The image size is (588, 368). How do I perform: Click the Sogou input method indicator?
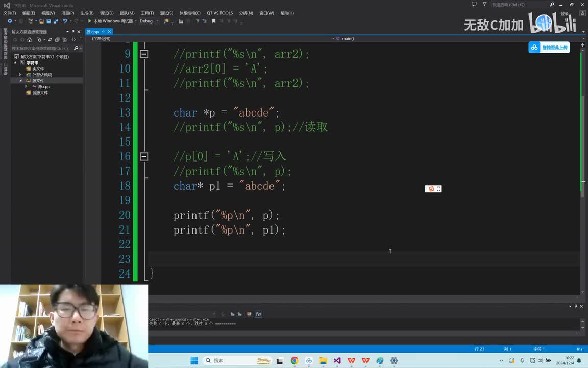click(433, 189)
